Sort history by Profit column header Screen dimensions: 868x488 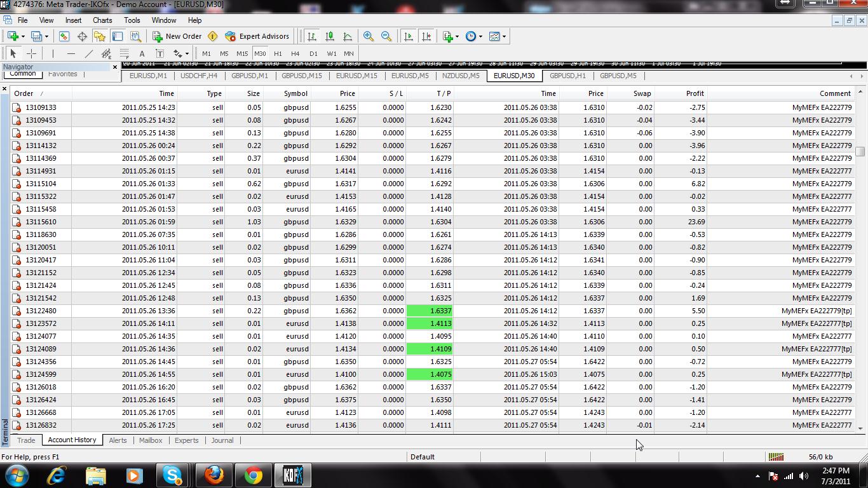coord(680,93)
